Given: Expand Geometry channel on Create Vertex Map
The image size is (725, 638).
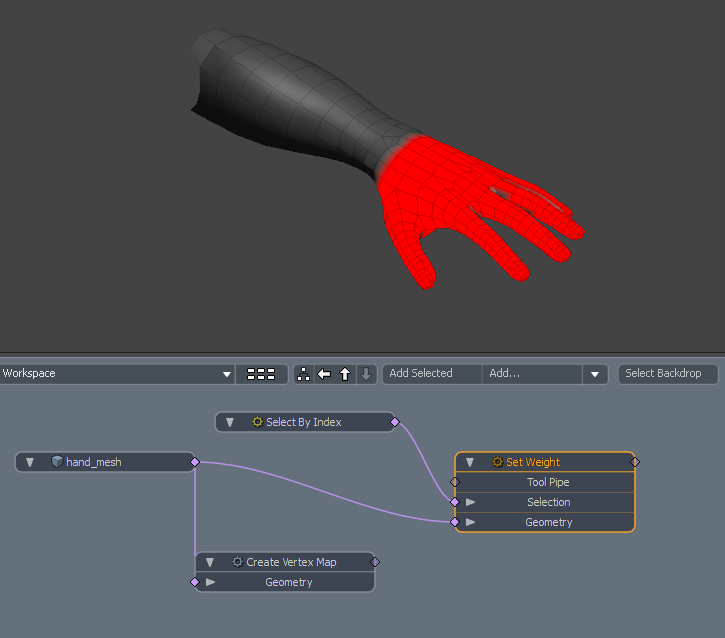Looking at the screenshot, I should click(211, 582).
